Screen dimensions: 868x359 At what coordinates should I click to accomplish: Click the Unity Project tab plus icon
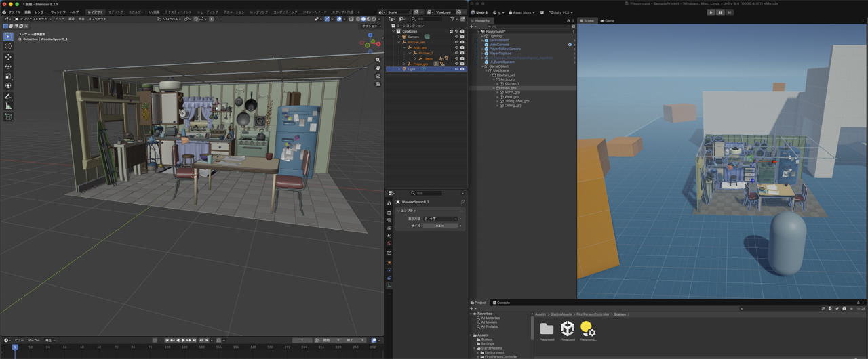pos(472,308)
